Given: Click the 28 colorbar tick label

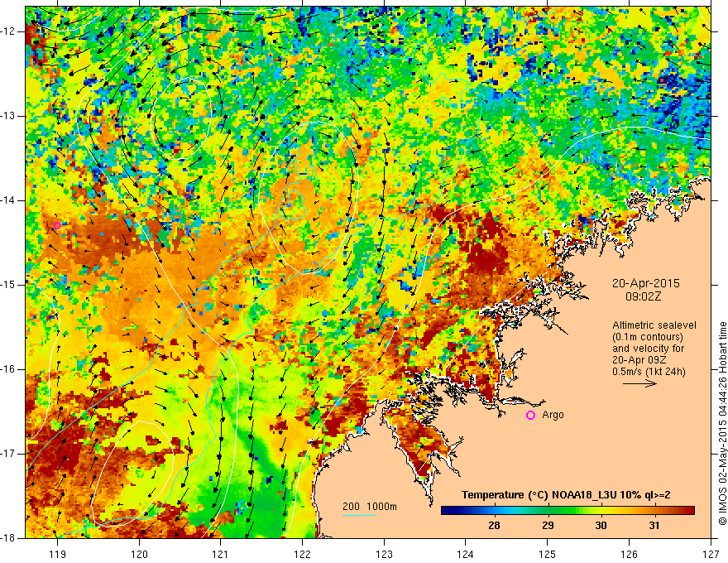Looking at the screenshot, I should pyautogui.click(x=495, y=526).
